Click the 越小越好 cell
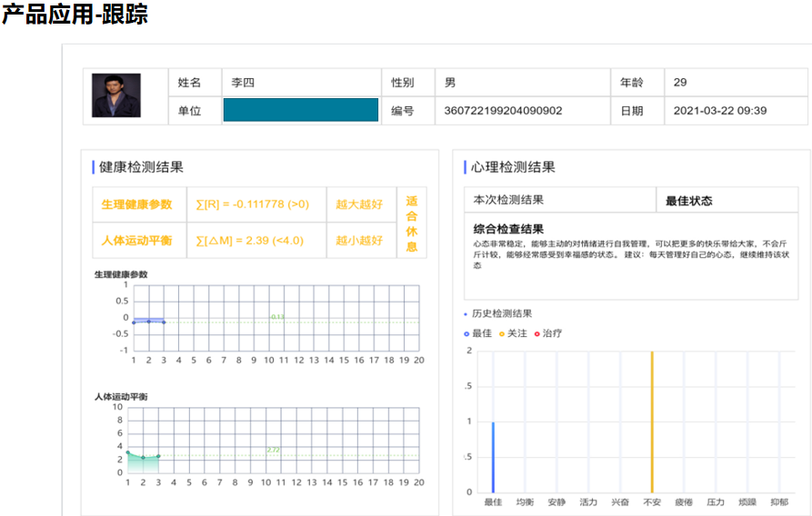The image size is (812, 516). [x=359, y=241]
